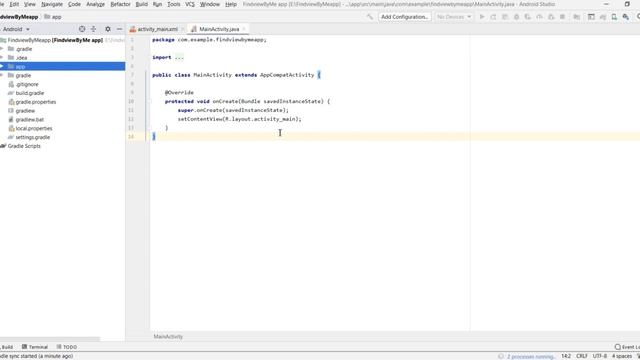640x360 pixels.
Task: Click the Stop square icon in toolbar
Action: tap(562, 17)
